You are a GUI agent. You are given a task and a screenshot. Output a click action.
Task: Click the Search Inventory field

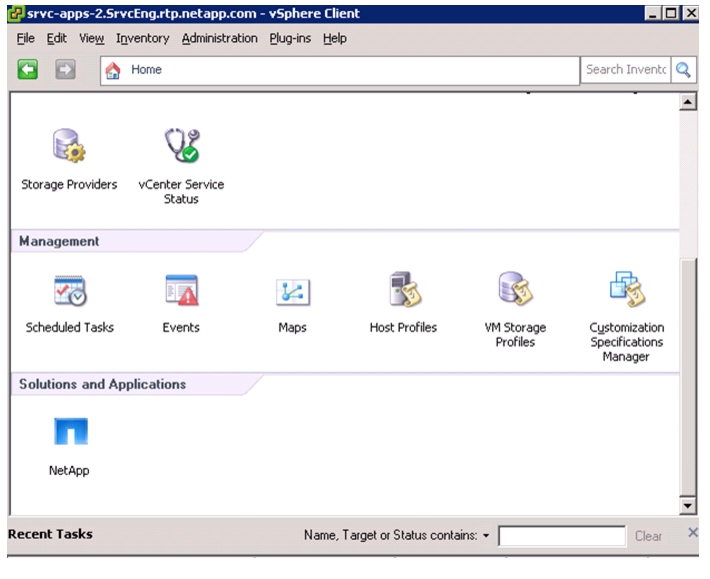click(625, 70)
